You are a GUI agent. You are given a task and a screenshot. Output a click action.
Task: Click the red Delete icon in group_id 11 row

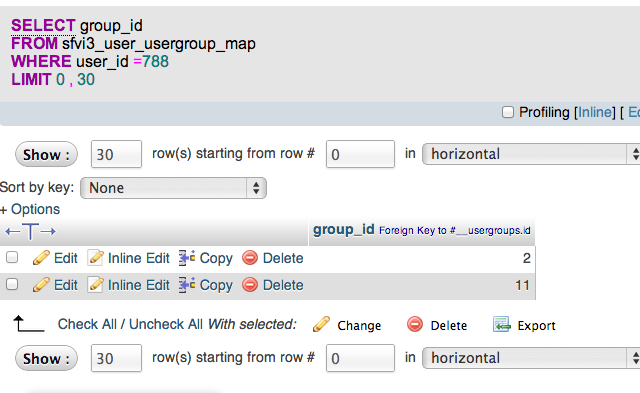click(x=250, y=285)
